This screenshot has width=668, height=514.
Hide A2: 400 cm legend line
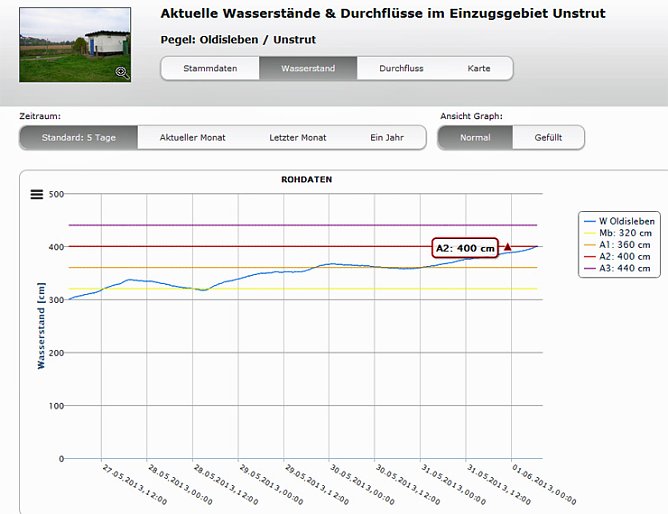click(620, 257)
